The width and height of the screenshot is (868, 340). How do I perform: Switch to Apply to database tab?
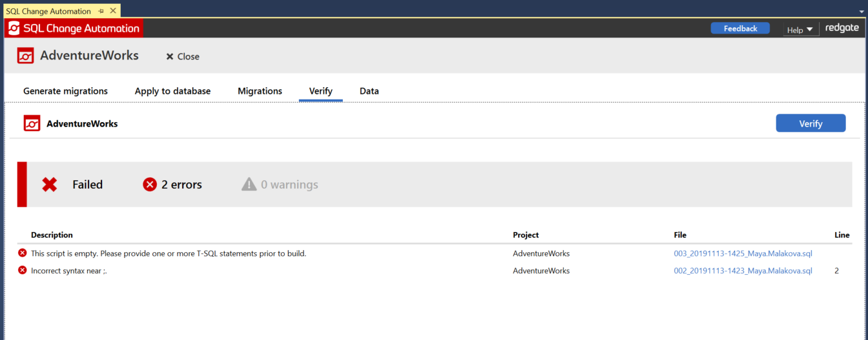(172, 91)
